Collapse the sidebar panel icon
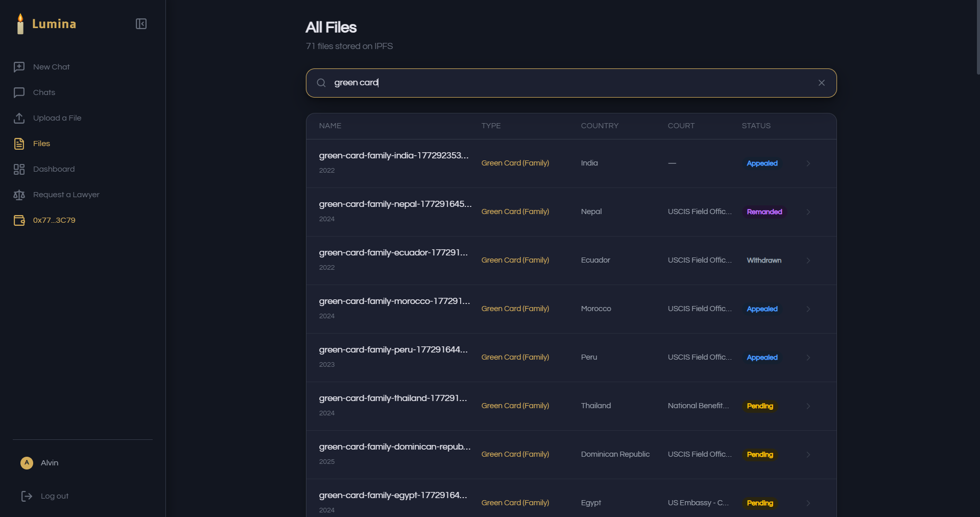 (x=141, y=24)
